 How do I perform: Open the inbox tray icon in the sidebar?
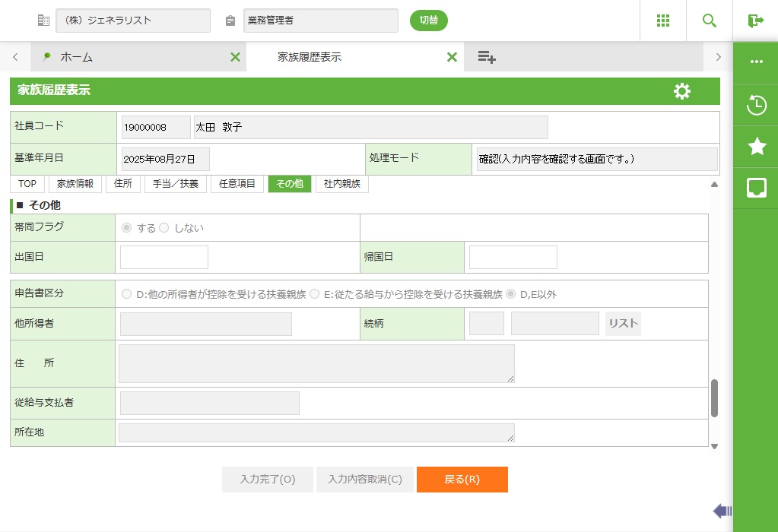756,188
